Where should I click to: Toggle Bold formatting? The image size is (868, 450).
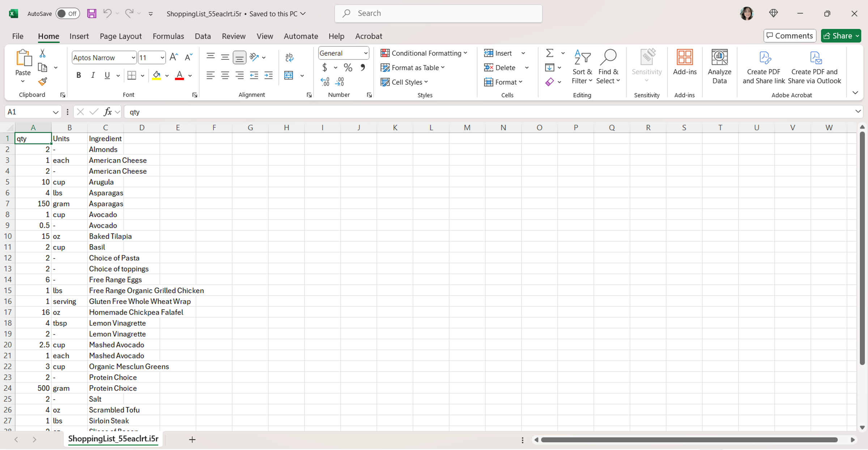(x=78, y=75)
